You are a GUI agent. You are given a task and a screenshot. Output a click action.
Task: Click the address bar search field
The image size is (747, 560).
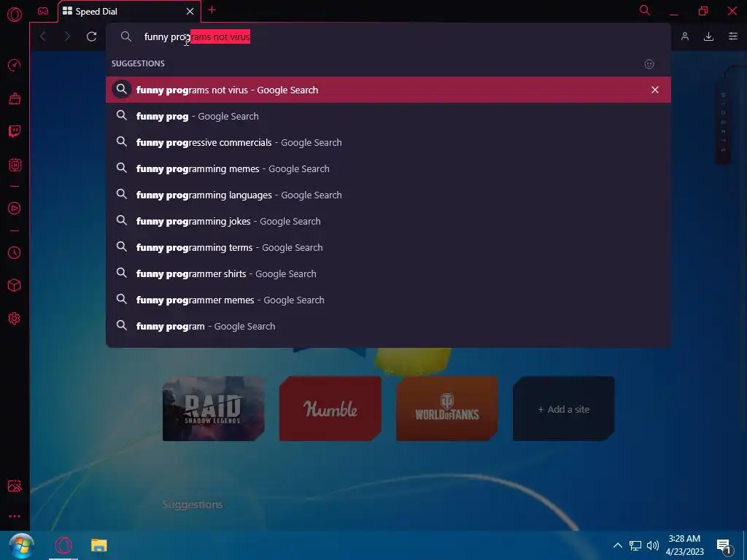pyautogui.click(x=388, y=36)
